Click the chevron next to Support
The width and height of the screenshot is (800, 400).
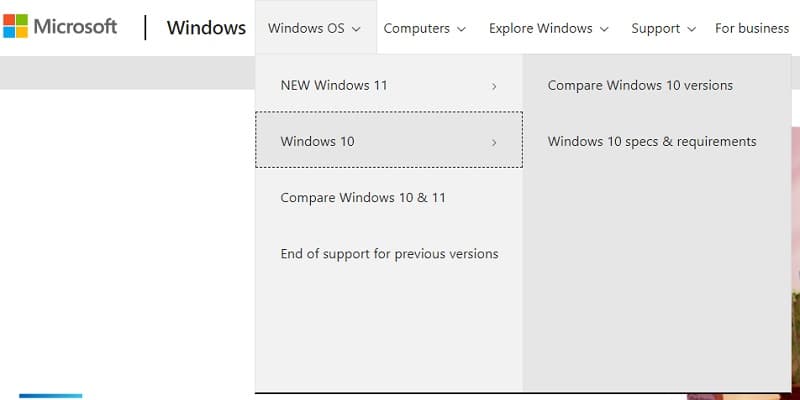pyautogui.click(x=691, y=29)
